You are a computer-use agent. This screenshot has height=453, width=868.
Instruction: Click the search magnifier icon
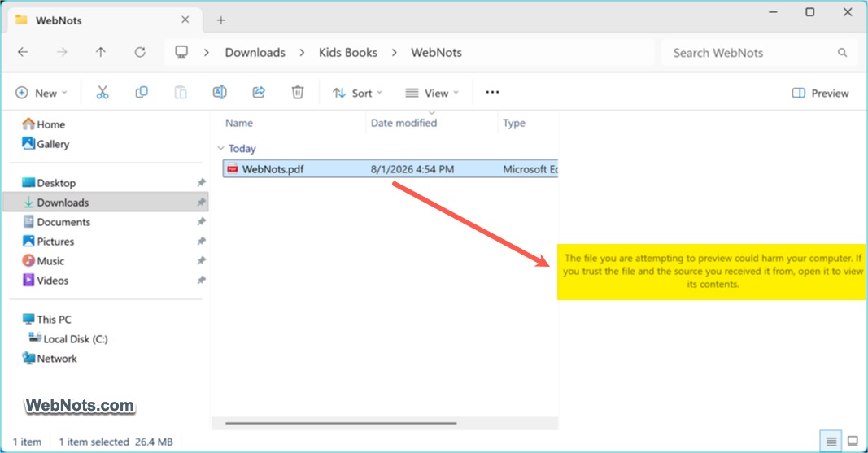842,53
